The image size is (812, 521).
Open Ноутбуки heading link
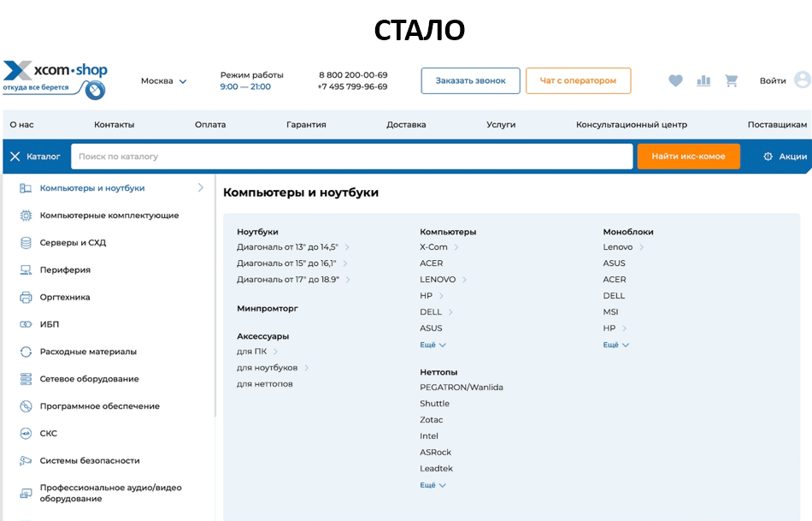(x=257, y=232)
